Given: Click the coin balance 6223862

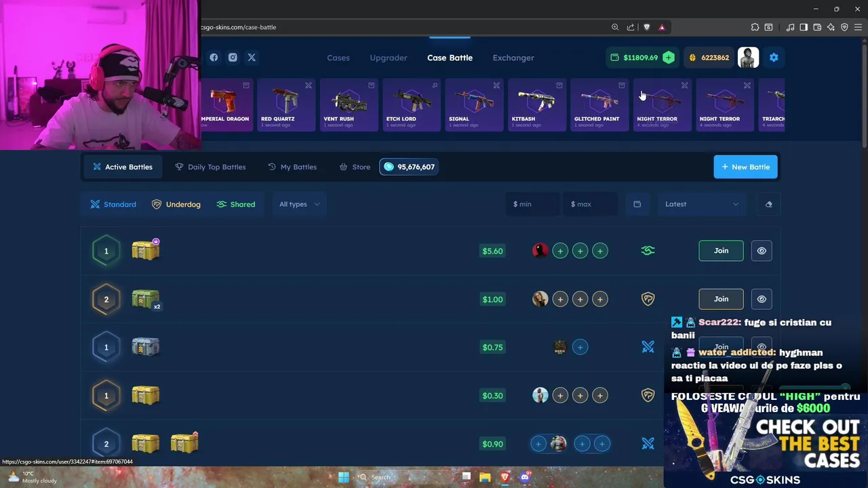Looking at the screenshot, I should [709, 58].
